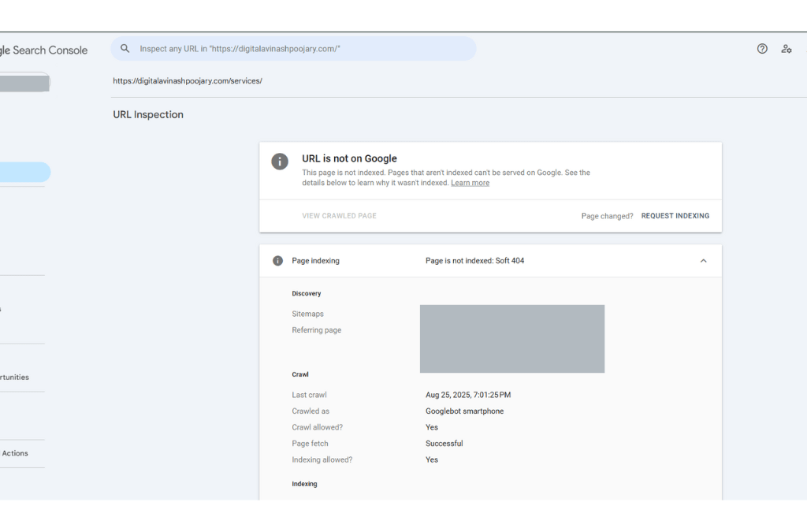This screenshot has width=807, height=532.
Task: Click the 'Page changed?' label
Action: click(x=607, y=215)
